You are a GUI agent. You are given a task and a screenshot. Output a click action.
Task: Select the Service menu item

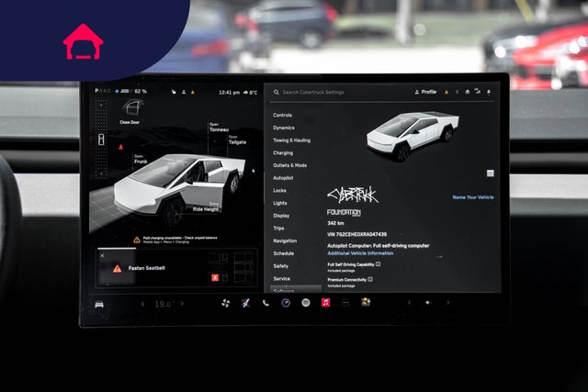point(282,278)
